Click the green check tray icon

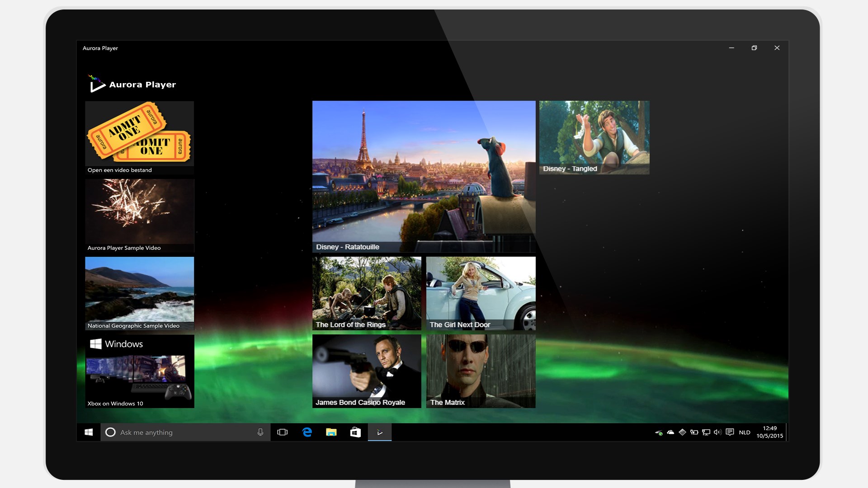(659, 432)
